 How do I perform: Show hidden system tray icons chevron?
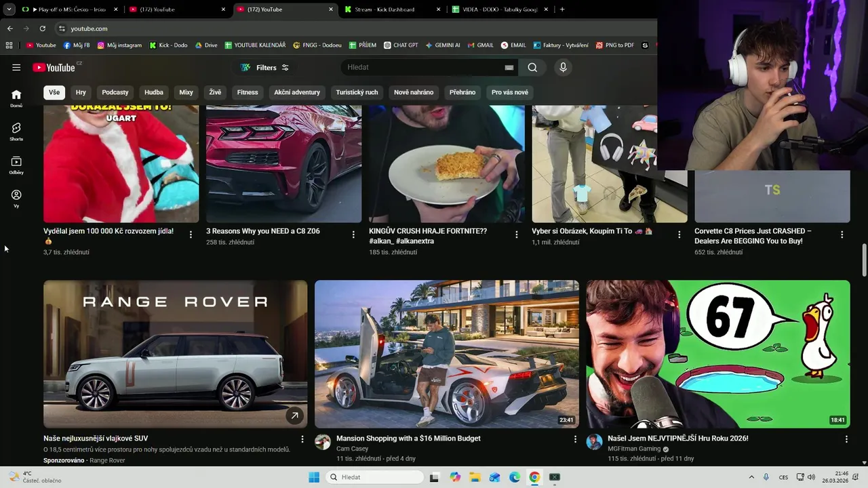(x=751, y=477)
